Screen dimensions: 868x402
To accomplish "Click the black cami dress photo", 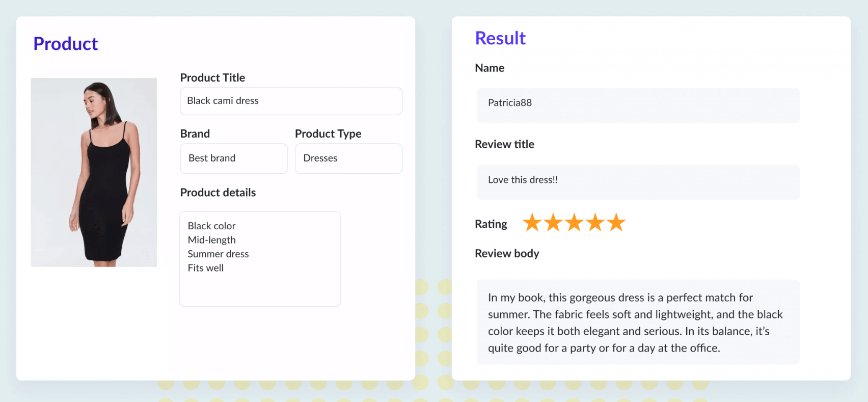I will (x=94, y=172).
